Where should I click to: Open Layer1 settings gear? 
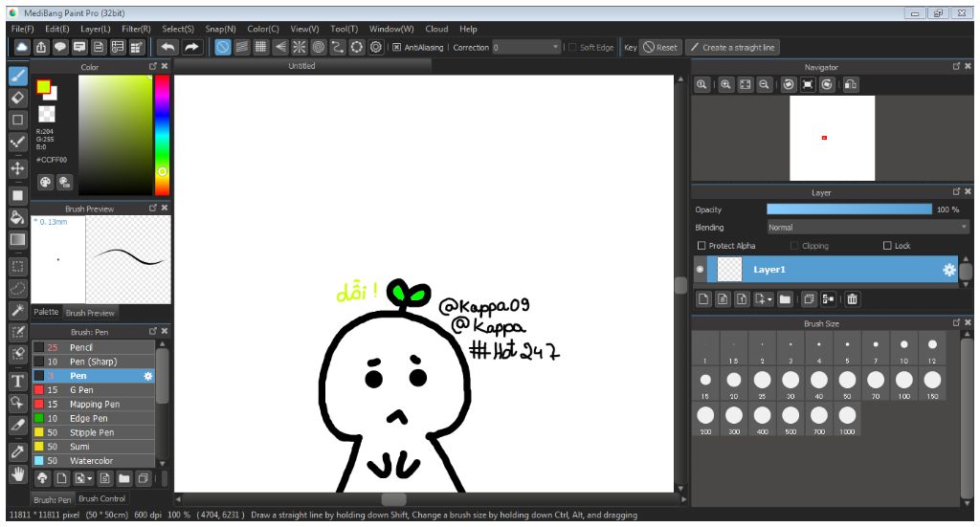(x=948, y=270)
